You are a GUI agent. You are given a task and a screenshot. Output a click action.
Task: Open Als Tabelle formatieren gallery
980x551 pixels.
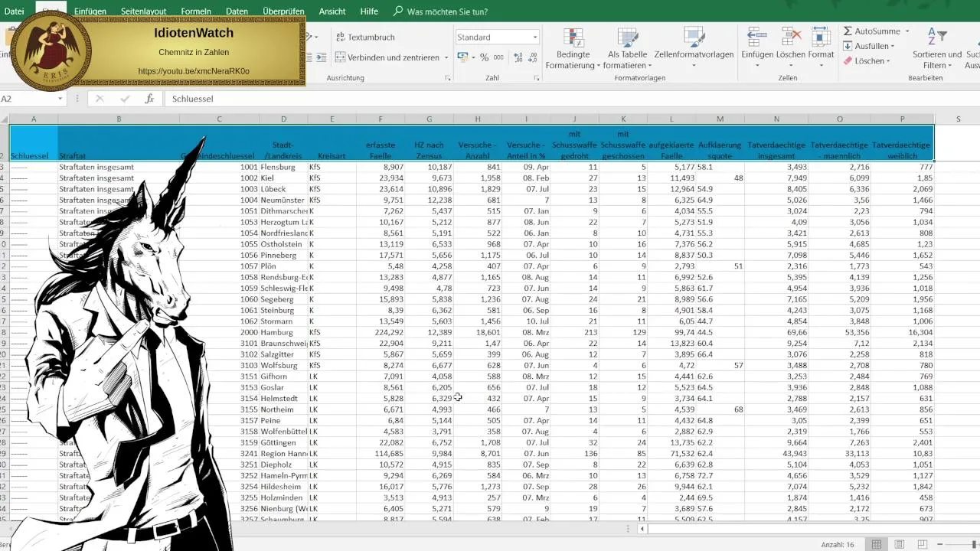(628, 50)
